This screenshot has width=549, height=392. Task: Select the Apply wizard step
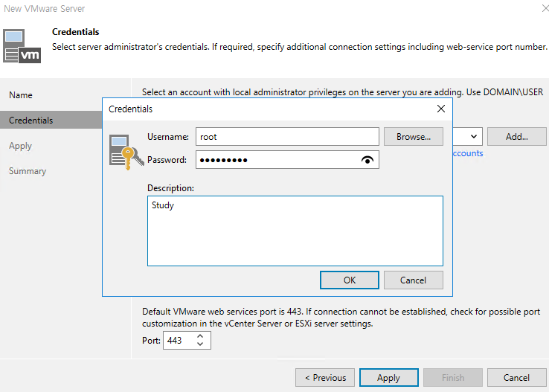pyautogui.click(x=20, y=146)
